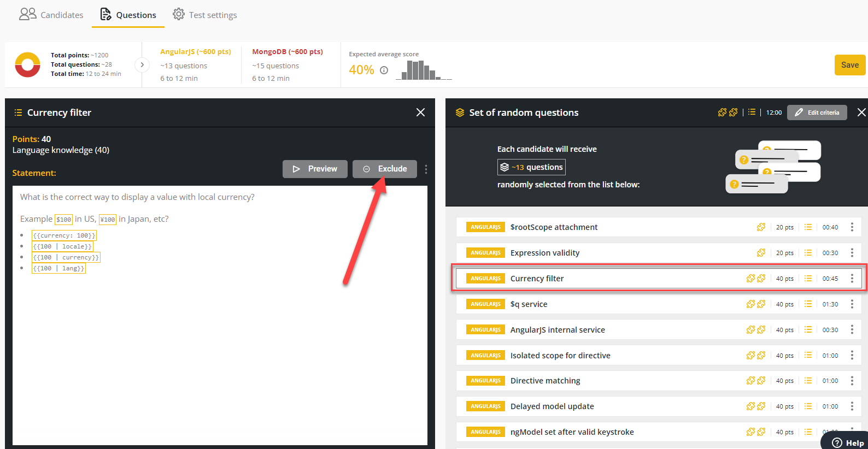Screen dimensions: 868x449
Task: Click the expected average score info icon
Action: (384, 70)
